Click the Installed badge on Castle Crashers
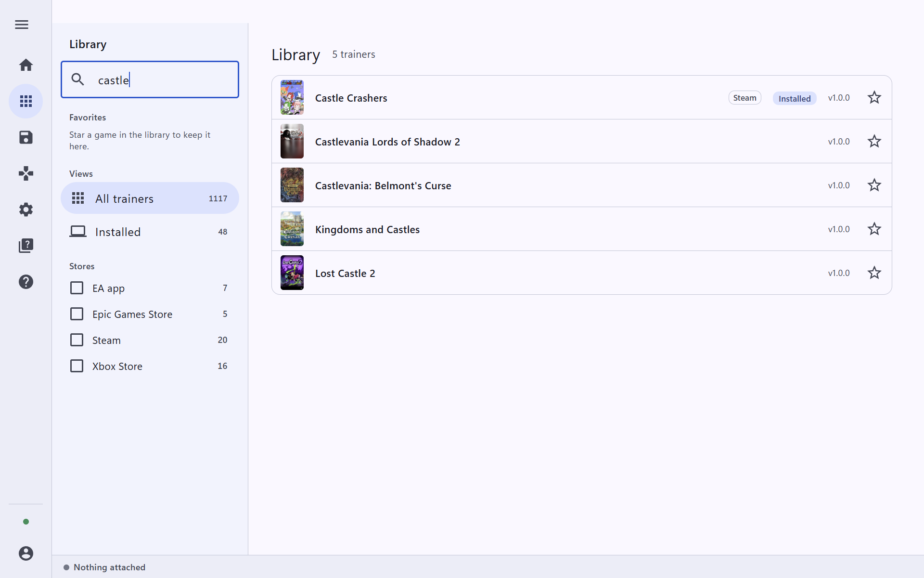Viewport: 924px width, 578px height. pyautogui.click(x=795, y=98)
